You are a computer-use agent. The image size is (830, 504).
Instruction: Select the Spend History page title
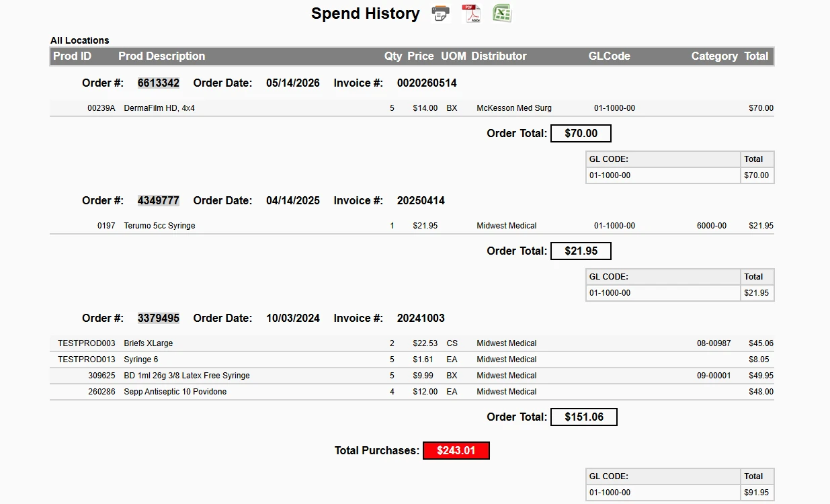coord(366,13)
